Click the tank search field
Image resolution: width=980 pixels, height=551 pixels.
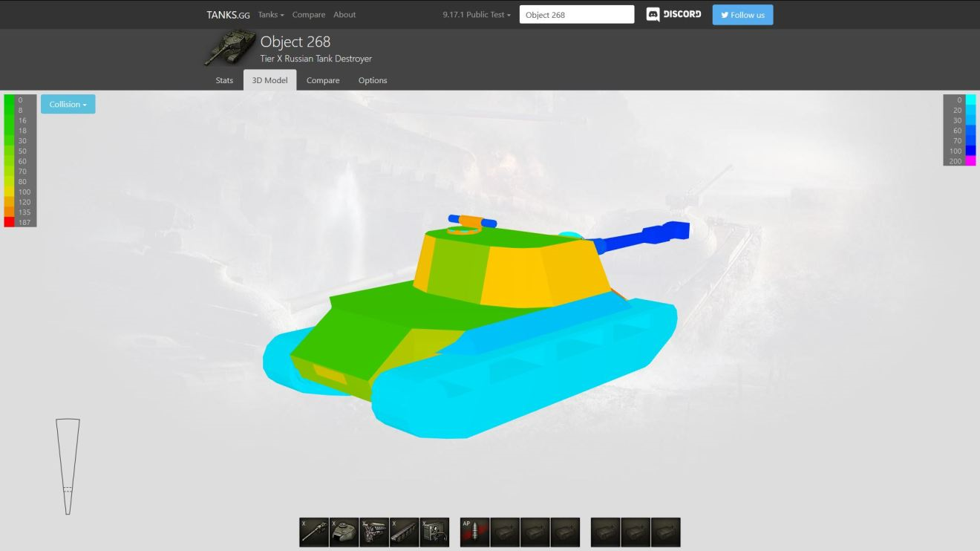pos(576,15)
